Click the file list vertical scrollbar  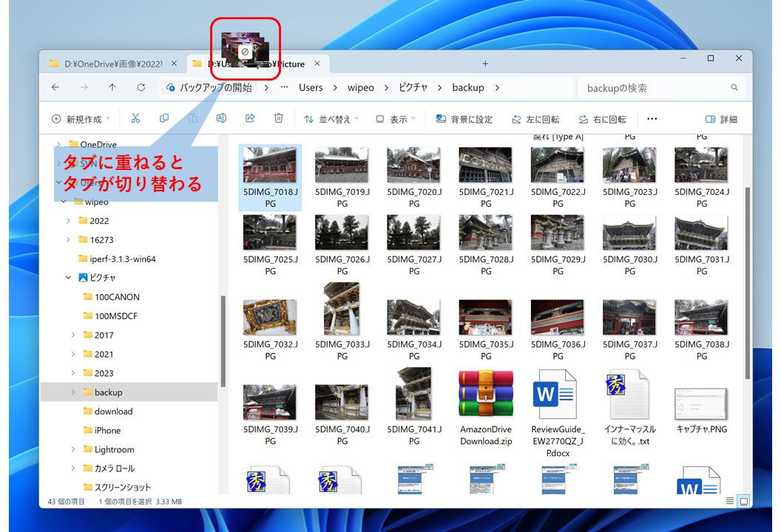(747, 284)
